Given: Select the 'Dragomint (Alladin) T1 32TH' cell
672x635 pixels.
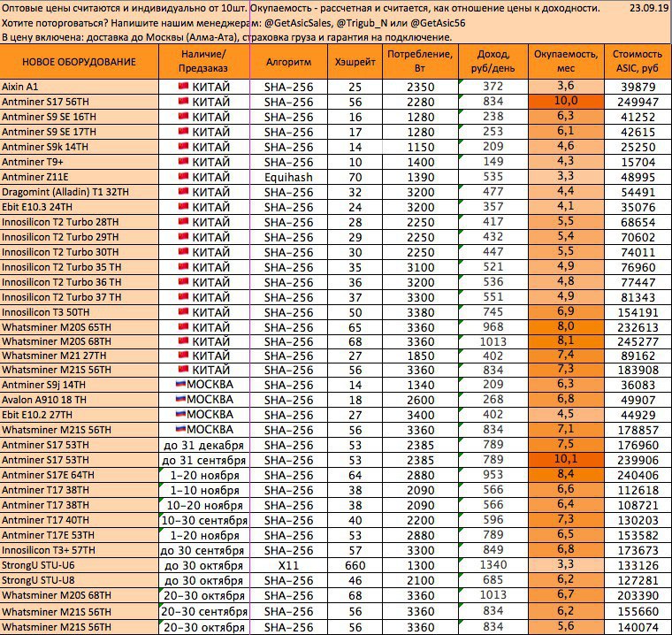Looking at the screenshot, I should tap(80, 192).
